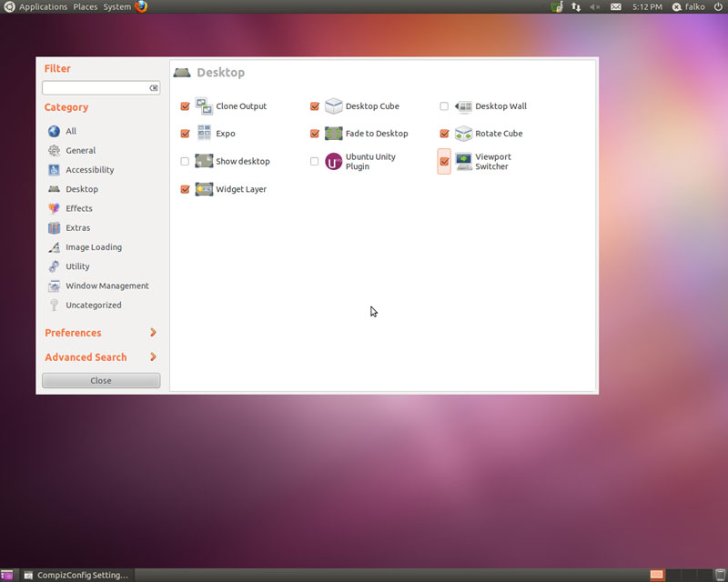Enable the Show desktop checkbox
Viewport: 728px width, 582px height.
[185, 161]
